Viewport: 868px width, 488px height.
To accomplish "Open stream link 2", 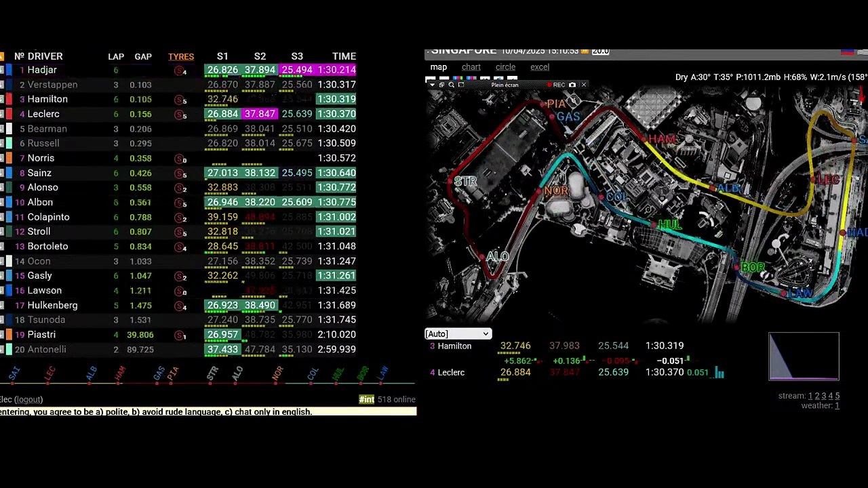I will (x=817, y=396).
